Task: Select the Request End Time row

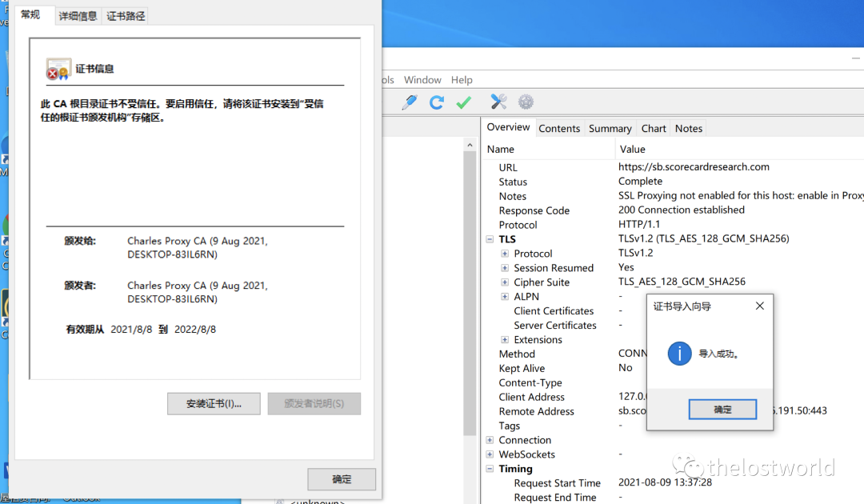Action: 674,497
